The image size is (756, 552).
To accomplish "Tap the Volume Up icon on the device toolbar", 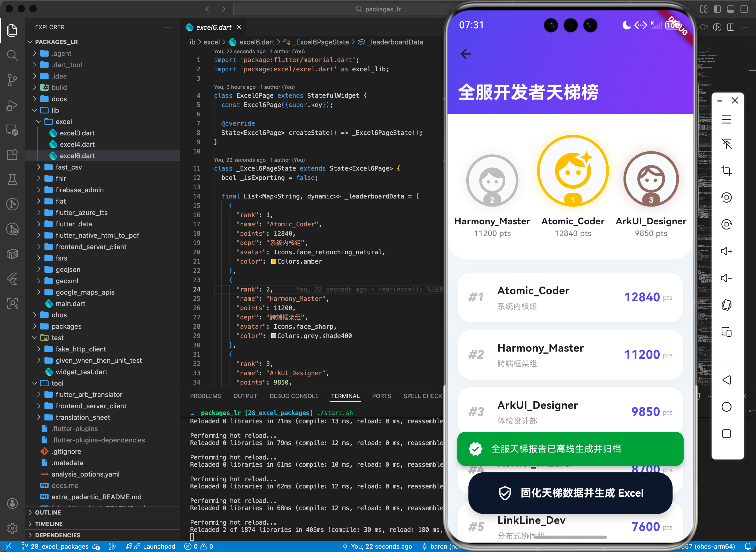I will [727, 251].
